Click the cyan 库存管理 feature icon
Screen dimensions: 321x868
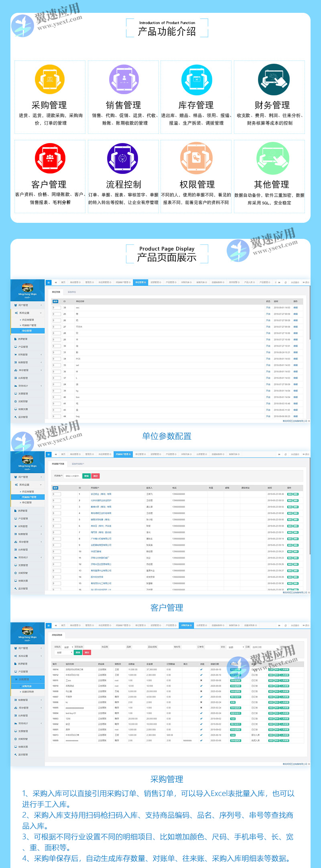[197, 79]
